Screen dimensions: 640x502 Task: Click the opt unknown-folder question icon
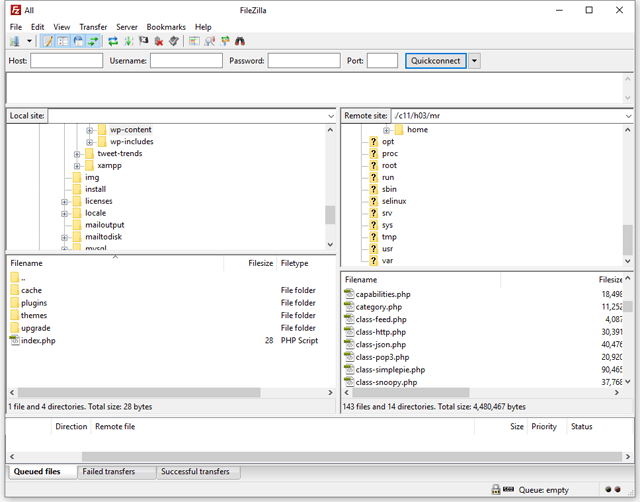coord(373,142)
